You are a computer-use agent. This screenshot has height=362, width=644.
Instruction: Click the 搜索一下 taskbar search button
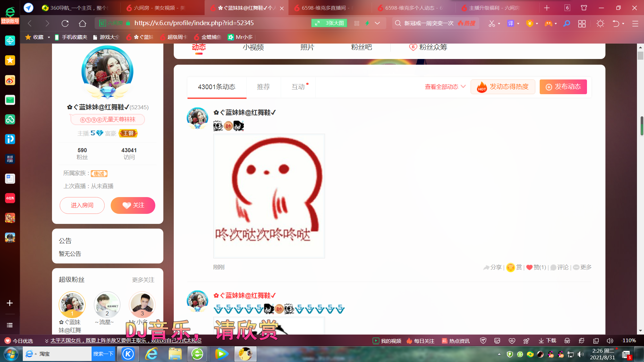(x=103, y=354)
